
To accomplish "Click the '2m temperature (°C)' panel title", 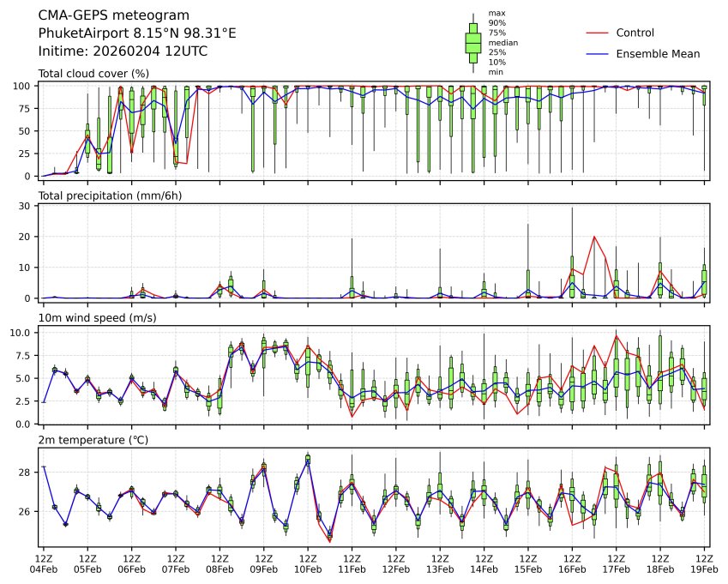I will (x=93, y=440).
